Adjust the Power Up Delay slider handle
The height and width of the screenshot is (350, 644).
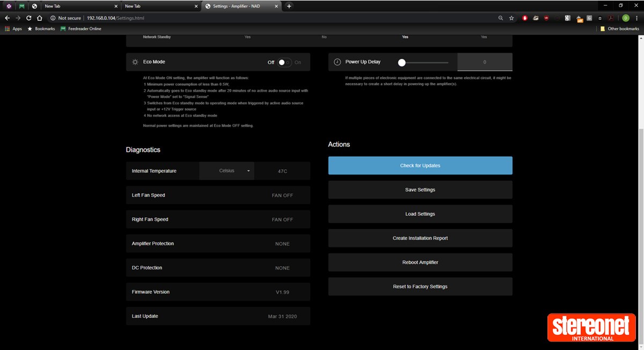[401, 62]
